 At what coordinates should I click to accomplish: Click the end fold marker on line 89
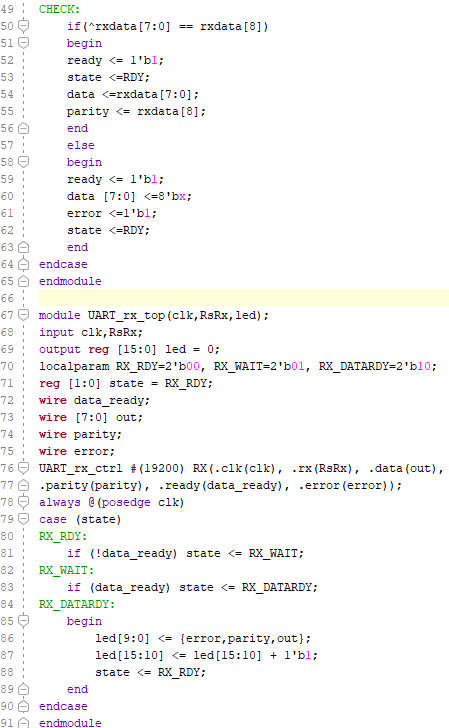23,689
